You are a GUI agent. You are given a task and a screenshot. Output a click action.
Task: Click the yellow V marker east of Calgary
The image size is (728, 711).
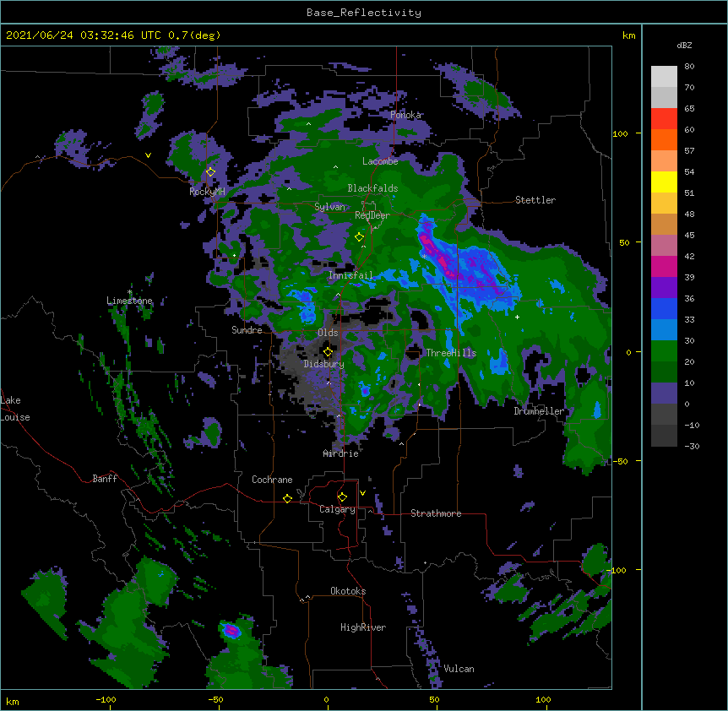coord(362,493)
